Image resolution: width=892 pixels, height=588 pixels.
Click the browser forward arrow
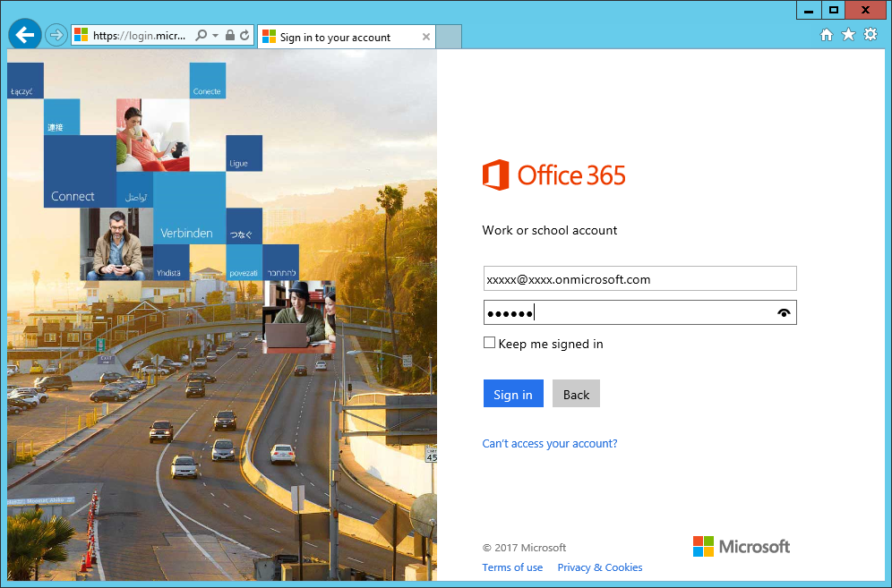click(x=56, y=35)
